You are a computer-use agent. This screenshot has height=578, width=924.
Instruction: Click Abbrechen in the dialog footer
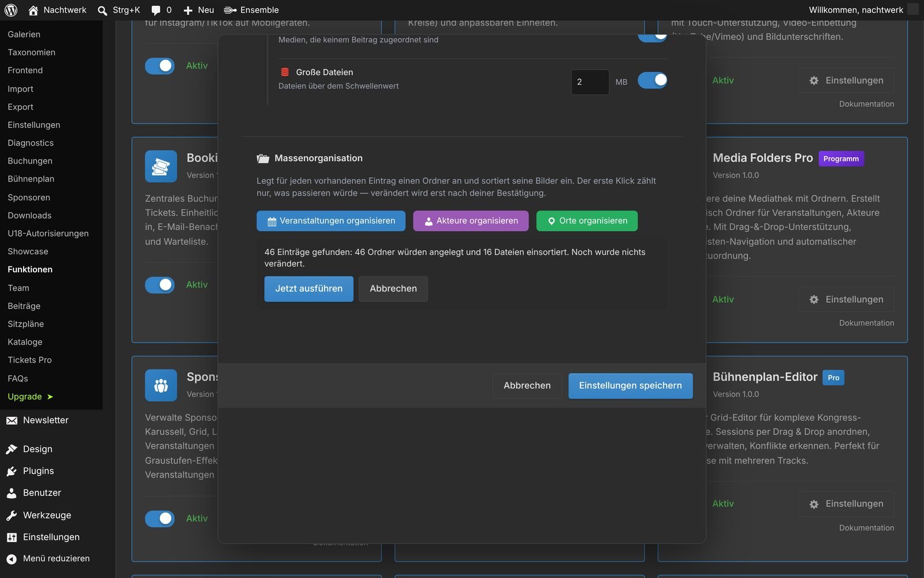[x=527, y=386]
